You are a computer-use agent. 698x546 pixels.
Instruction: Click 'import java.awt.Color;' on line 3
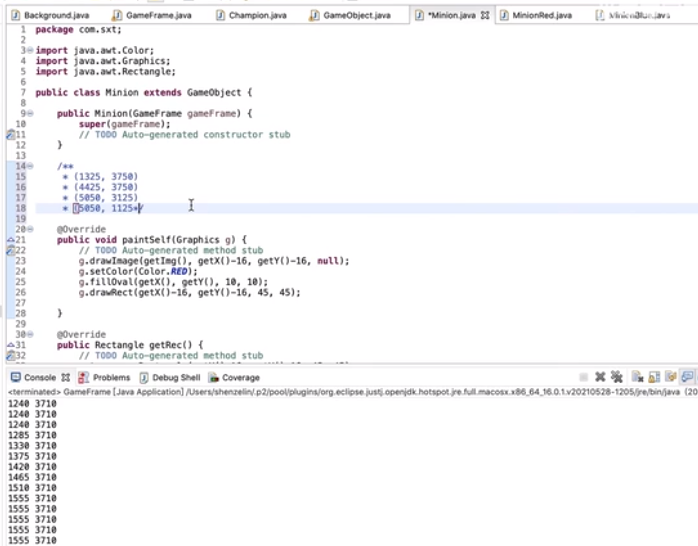pyautogui.click(x=95, y=50)
